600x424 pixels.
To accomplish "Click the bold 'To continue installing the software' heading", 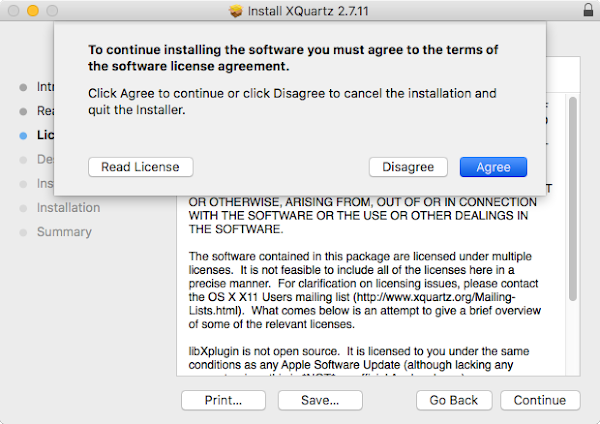I will (293, 58).
